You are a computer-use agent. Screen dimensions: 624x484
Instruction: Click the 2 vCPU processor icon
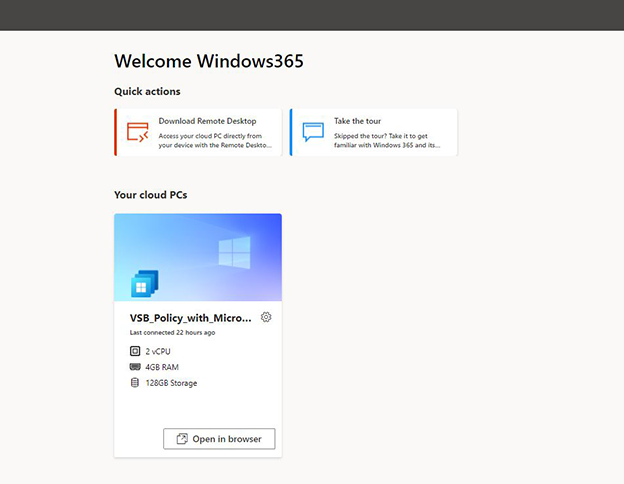click(x=135, y=351)
